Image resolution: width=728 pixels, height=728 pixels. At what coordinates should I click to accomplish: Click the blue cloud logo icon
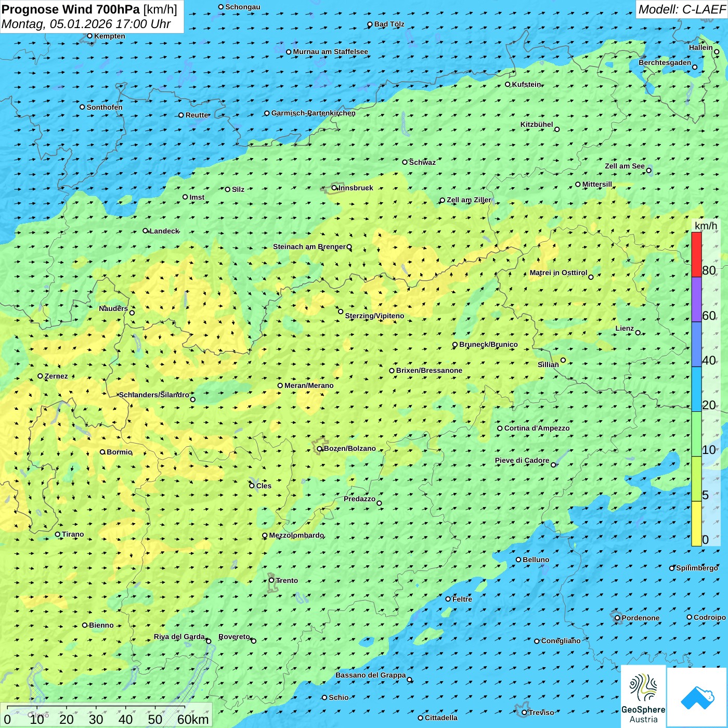coord(697,697)
